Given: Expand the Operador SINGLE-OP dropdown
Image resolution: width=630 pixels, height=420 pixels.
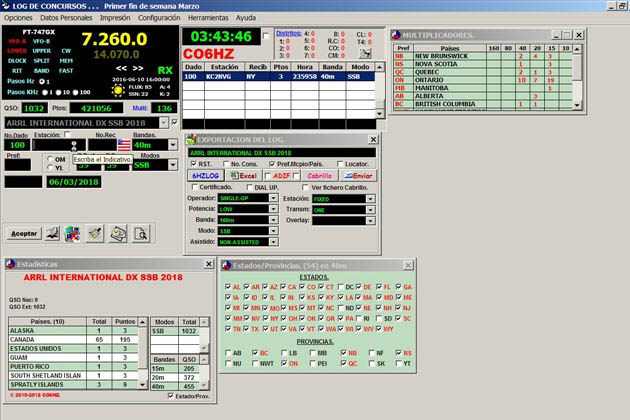Looking at the screenshot, I should point(273,198).
